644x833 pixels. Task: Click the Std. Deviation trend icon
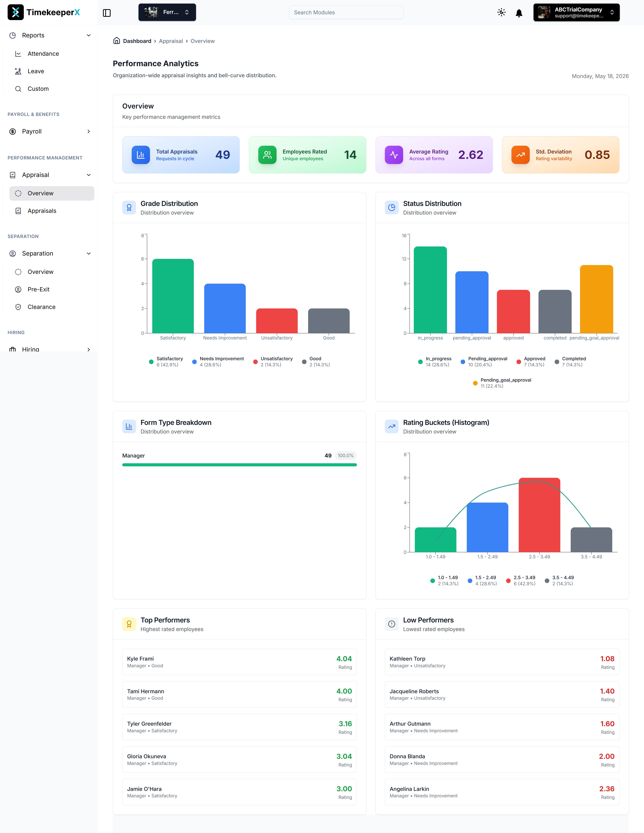(520, 155)
